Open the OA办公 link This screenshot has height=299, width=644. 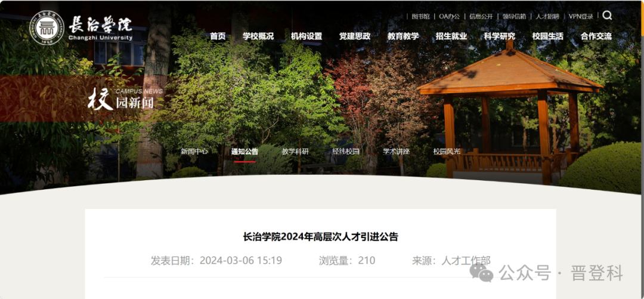click(450, 17)
